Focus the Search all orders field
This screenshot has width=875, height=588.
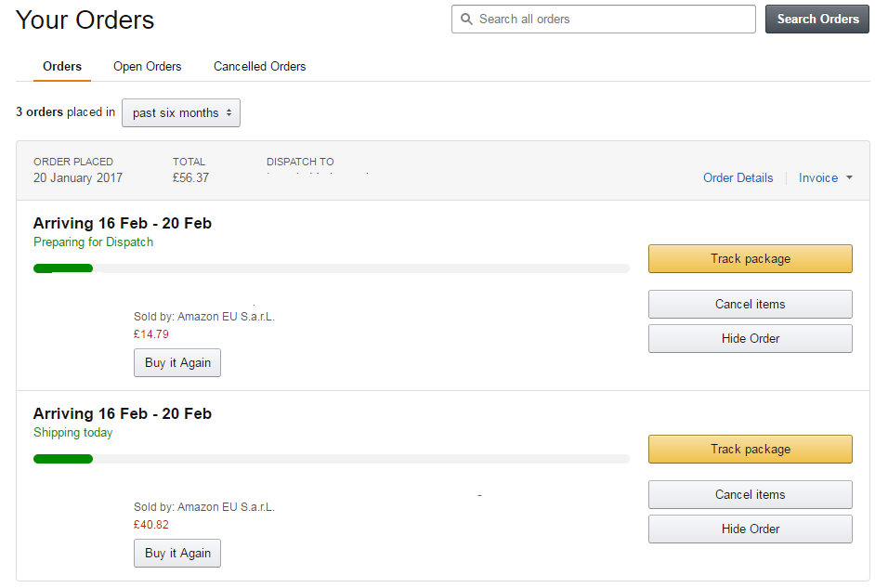point(603,19)
